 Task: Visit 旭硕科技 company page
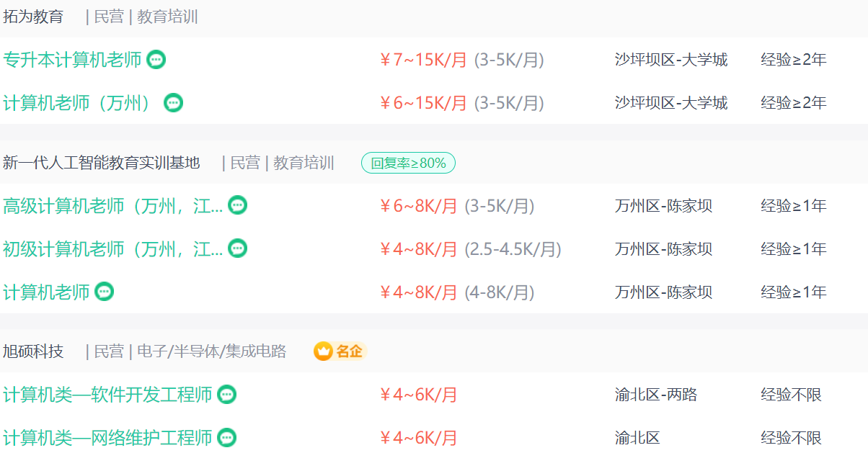(x=33, y=351)
